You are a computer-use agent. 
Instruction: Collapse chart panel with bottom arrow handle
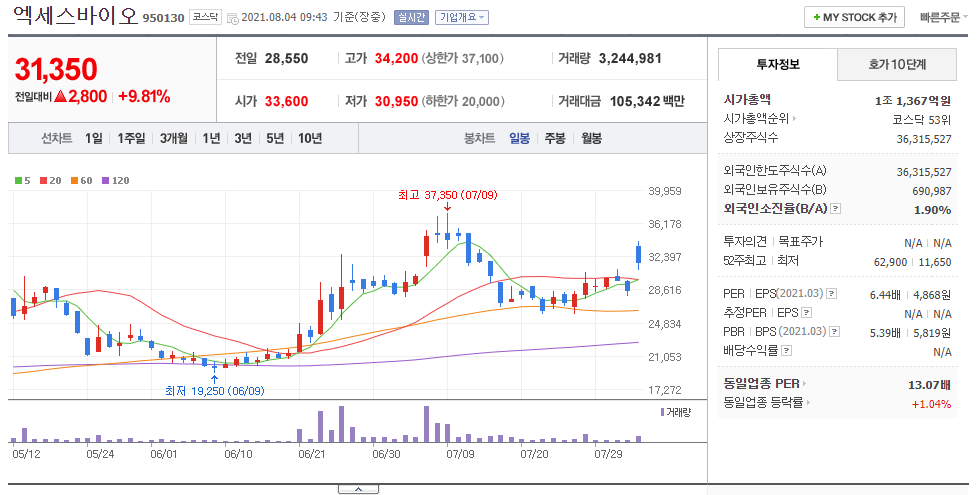(x=358, y=489)
